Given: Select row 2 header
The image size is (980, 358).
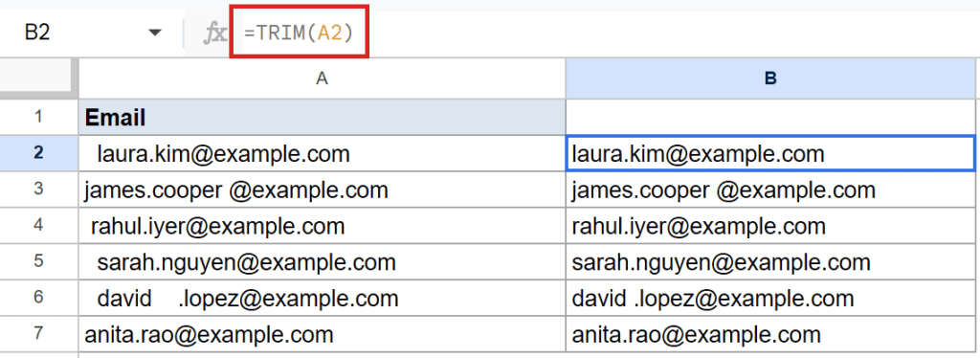Looking at the screenshot, I should pyautogui.click(x=38, y=152).
